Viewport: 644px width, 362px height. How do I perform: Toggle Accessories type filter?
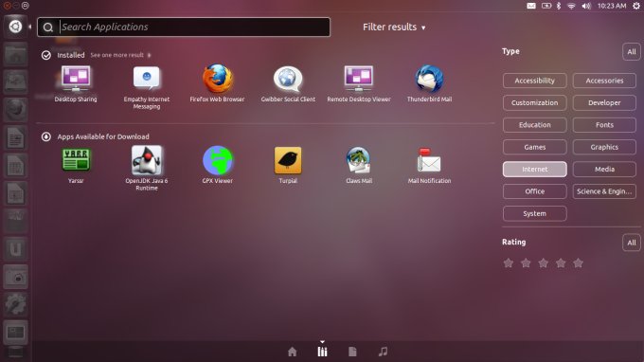pyautogui.click(x=604, y=81)
